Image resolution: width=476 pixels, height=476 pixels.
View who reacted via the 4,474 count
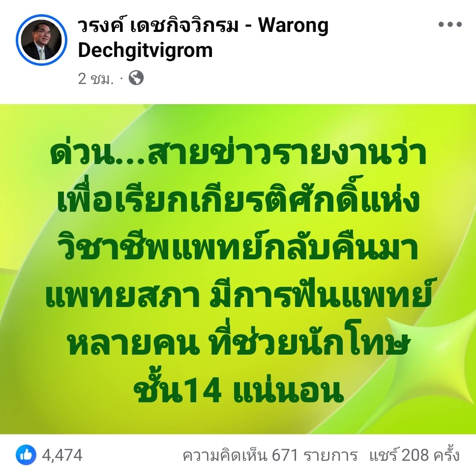click(62, 455)
